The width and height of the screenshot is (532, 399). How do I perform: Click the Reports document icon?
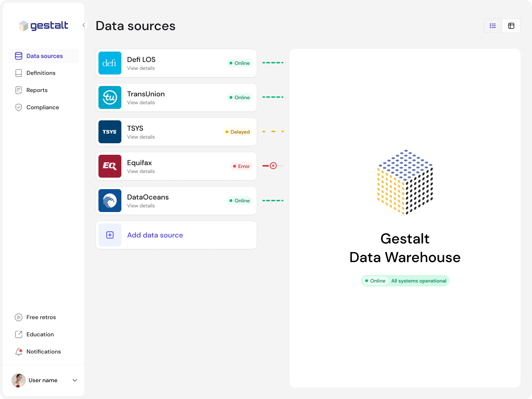(19, 90)
